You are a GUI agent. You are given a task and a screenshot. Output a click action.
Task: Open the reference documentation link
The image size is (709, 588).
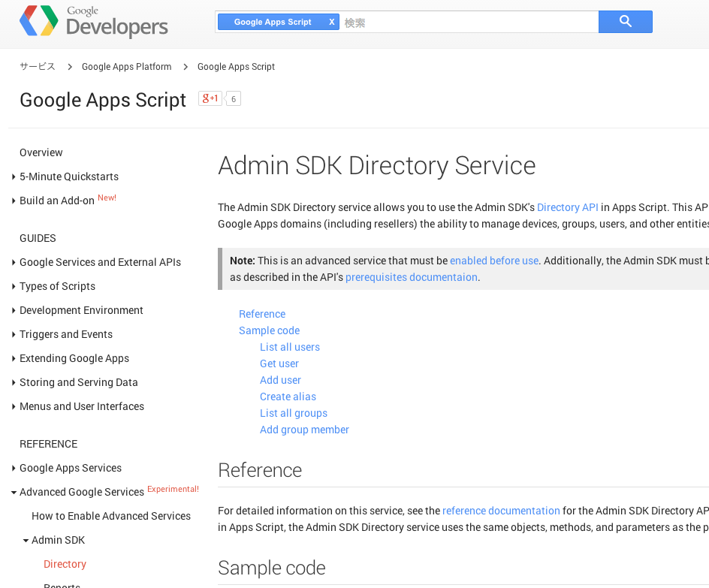501,511
